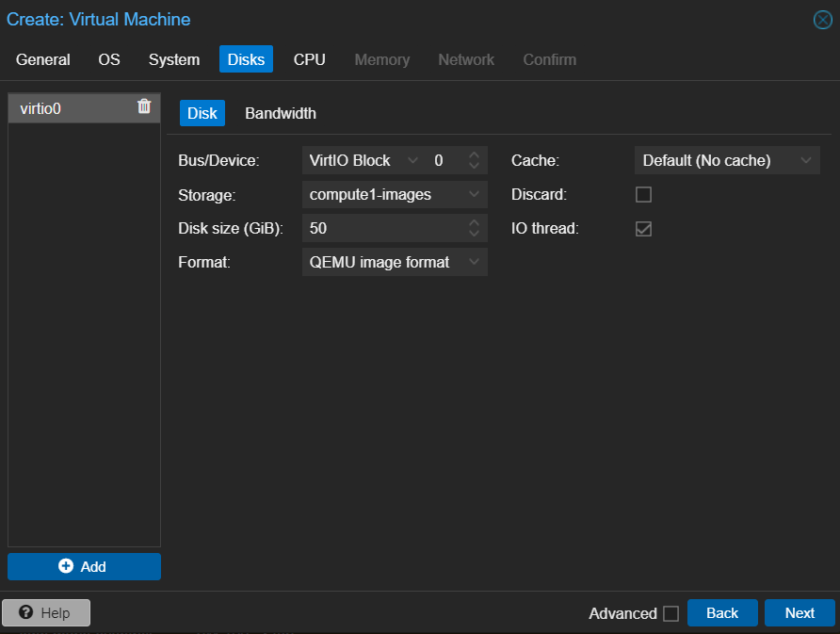840x634 pixels.
Task: Toggle the IO thread checkbox
Action: pyautogui.click(x=643, y=229)
